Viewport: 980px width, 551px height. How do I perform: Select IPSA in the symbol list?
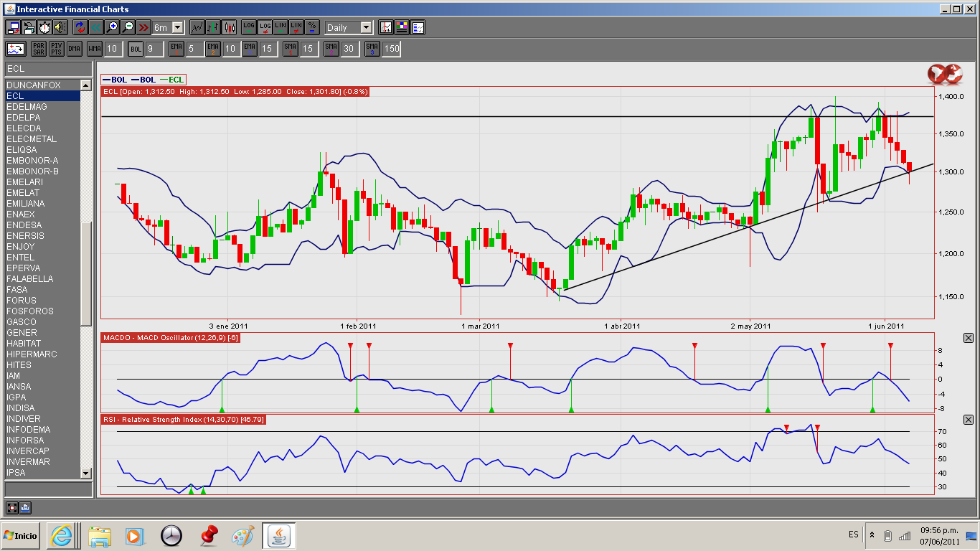[42, 473]
